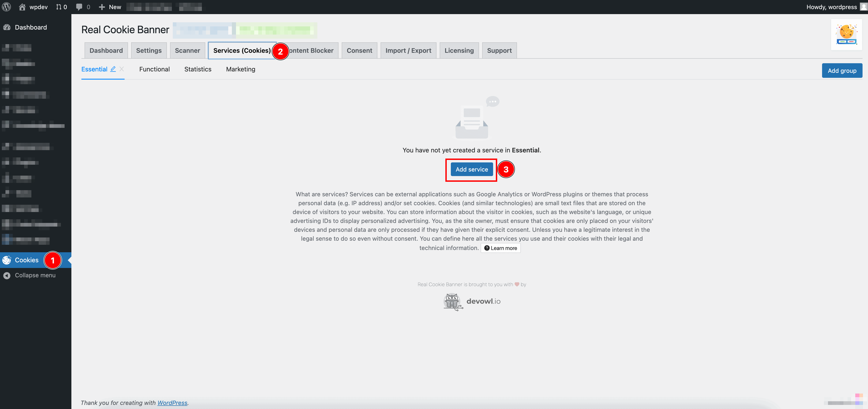Image resolution: width=868 pixels, height=409 pixels.
Task: Delete Essential group with X icon
Action: tap(122, 69)
